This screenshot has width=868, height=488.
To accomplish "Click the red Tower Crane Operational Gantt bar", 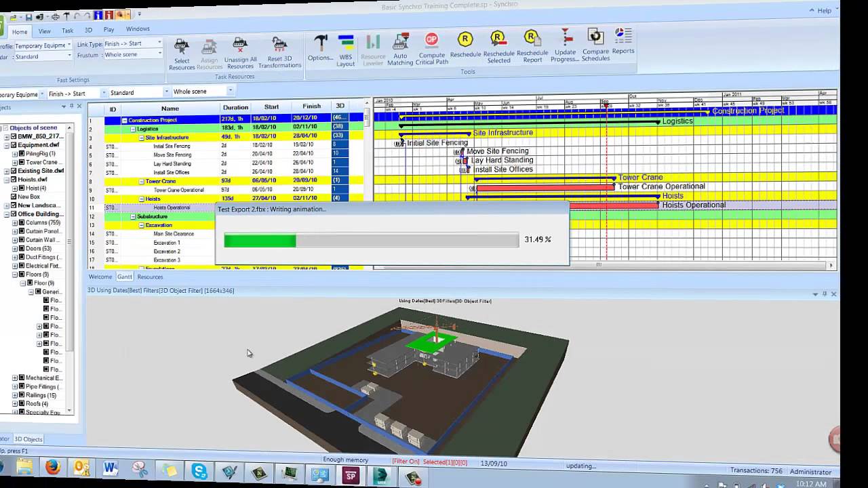I will pyautogui.click(x=545, y=188).
